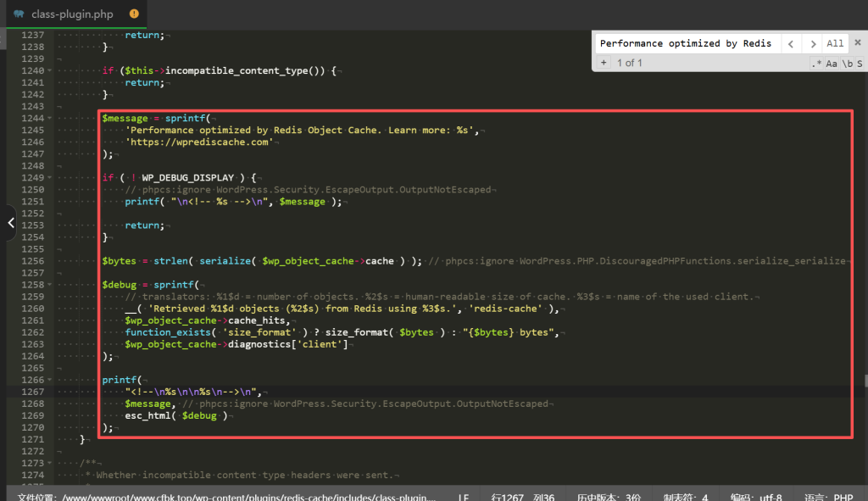Select the class-plugin.php tab
Viewport: 868px width, 501px height.
(x=72, y=14)
